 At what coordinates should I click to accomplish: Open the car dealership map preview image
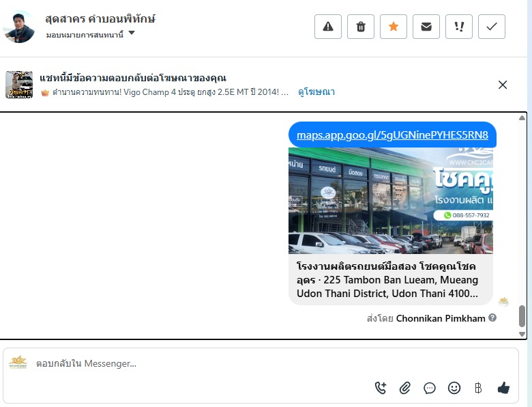pos(391,201)
